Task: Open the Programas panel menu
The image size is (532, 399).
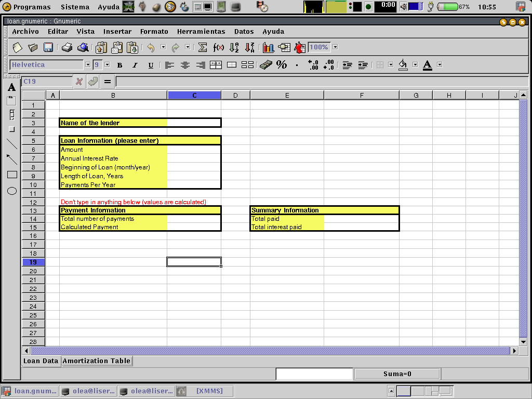Action: 26,7
